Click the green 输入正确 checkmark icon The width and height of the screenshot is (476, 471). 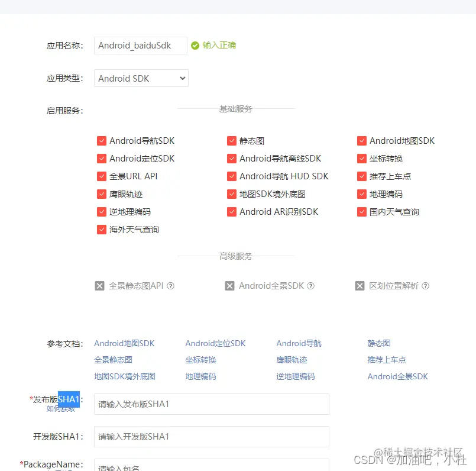195,44
